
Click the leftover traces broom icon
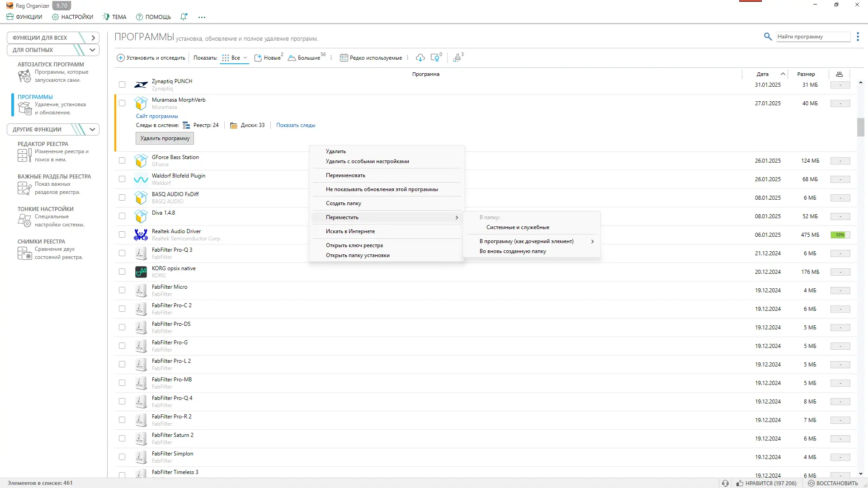pos(457,58)
